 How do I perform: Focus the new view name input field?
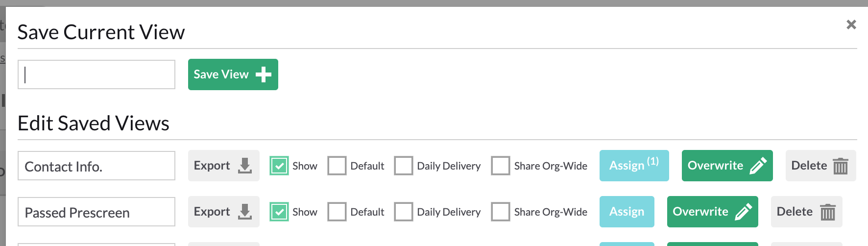[x=96, y=74]
